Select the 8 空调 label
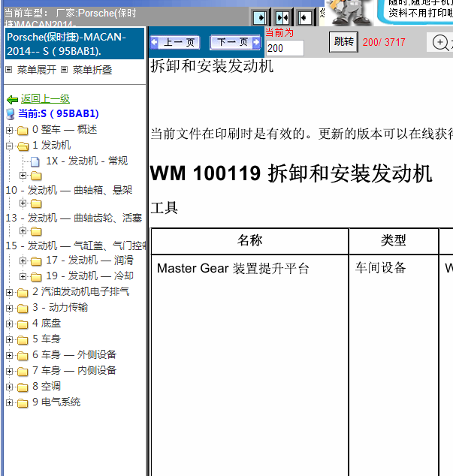 (x=47, y=386)
